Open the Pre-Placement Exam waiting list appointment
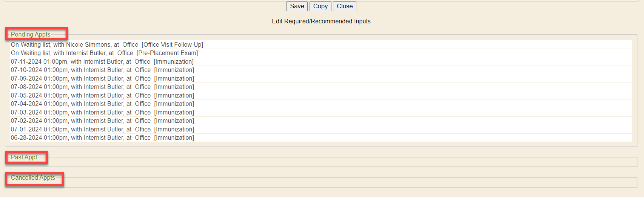The image size is (644, 197). point(104,53)
